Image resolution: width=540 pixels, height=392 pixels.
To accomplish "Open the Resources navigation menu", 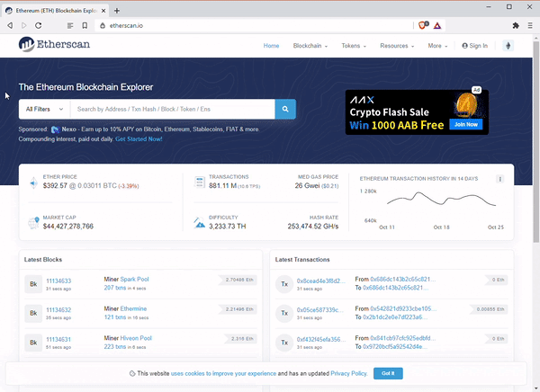I will (397, 46).
